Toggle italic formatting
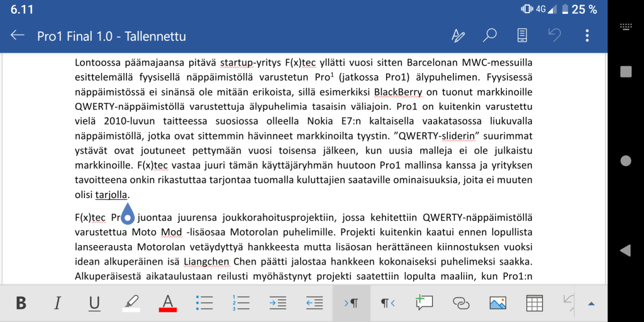 57,304
